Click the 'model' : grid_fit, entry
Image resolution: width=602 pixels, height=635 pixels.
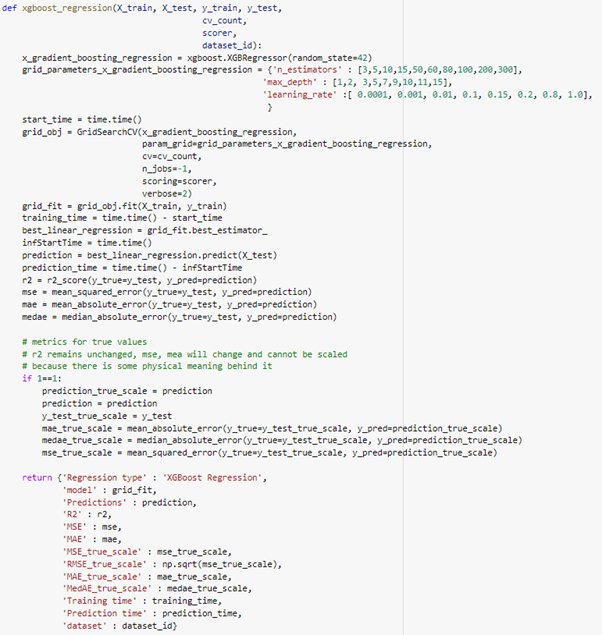109,490
